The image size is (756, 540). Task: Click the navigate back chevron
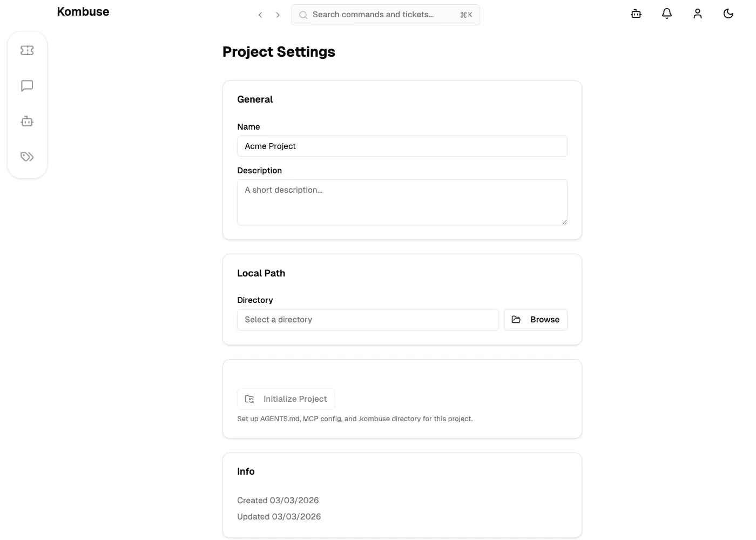coord(260,15)
